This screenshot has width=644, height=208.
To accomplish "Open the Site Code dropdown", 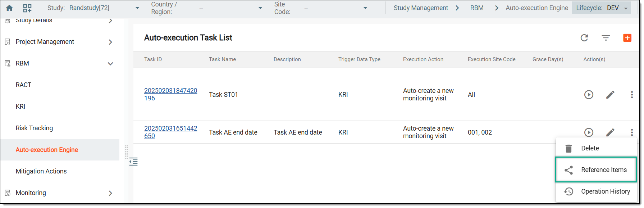I will click(365, 8).
